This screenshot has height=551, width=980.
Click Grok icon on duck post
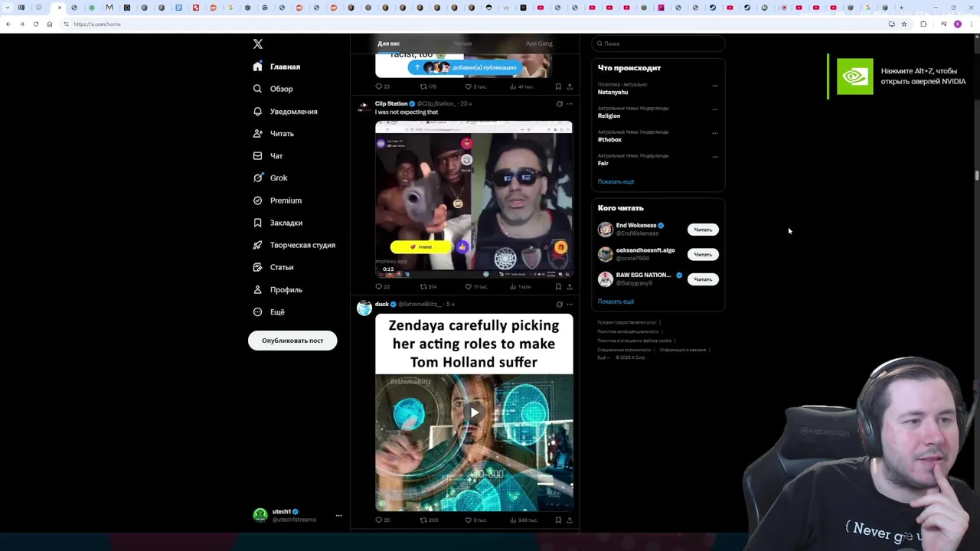pos(559,304)
